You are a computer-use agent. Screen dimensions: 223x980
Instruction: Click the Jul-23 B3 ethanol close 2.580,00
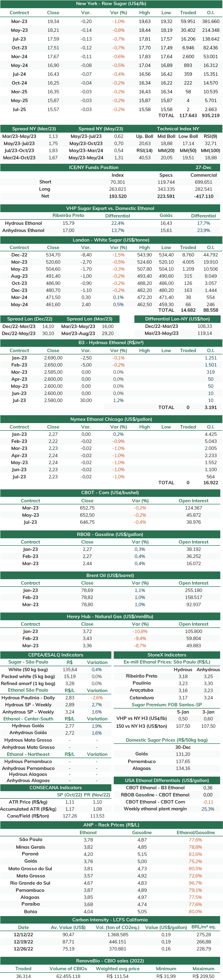coord(53,401)
